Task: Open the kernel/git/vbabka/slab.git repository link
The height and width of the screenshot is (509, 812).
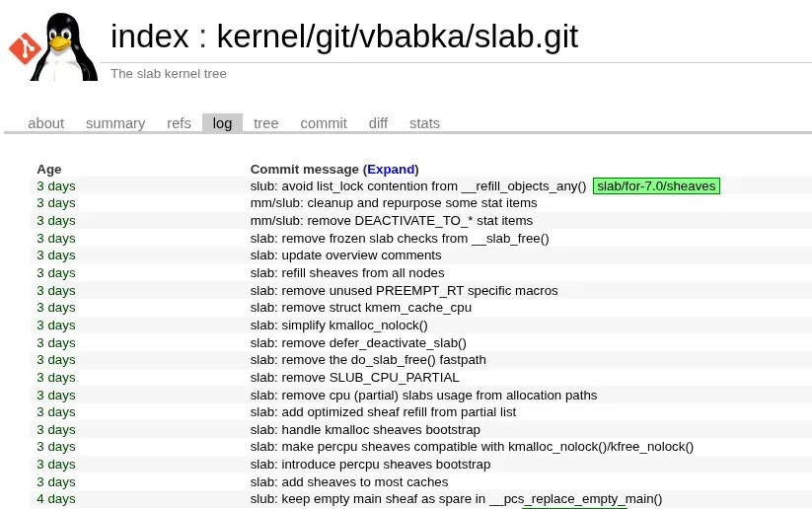Action: pos(397,36)
